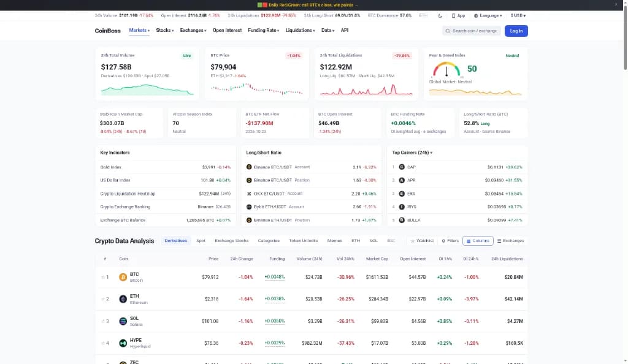Click the page vertical scrollbar
628x364 pixels.
pos(625,38)
